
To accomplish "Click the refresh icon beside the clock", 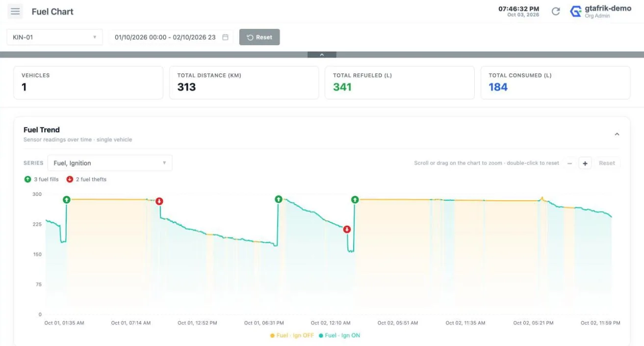I will [x=556, y=11].
